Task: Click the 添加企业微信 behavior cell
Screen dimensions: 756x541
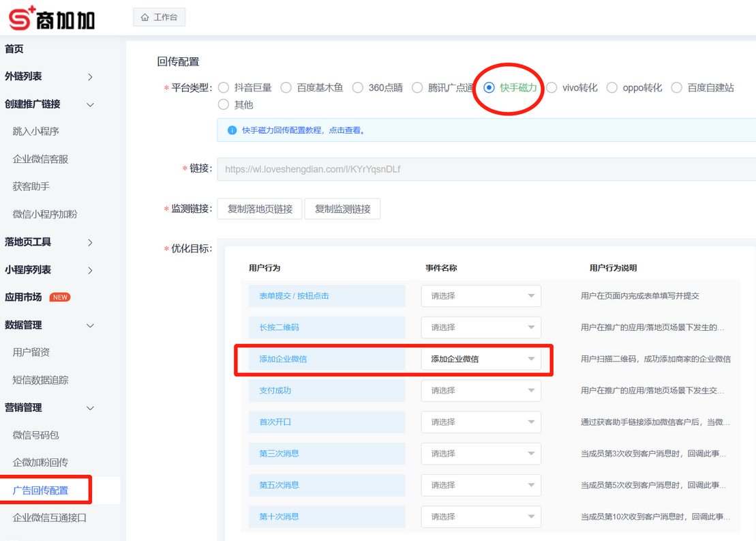Action: [x=327, y=359]
